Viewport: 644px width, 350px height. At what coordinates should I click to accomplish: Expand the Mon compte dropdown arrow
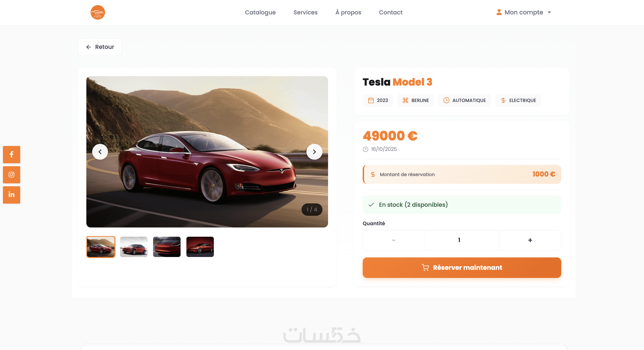(549, 12)
